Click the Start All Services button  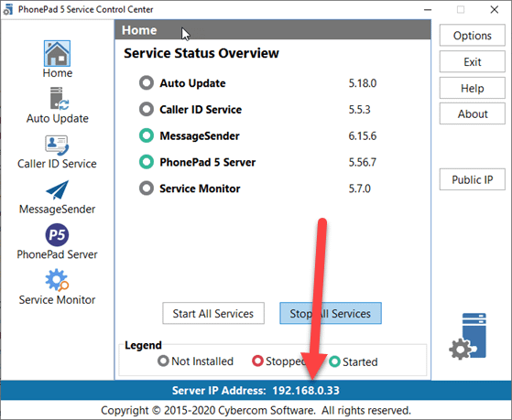pos(213,313)
